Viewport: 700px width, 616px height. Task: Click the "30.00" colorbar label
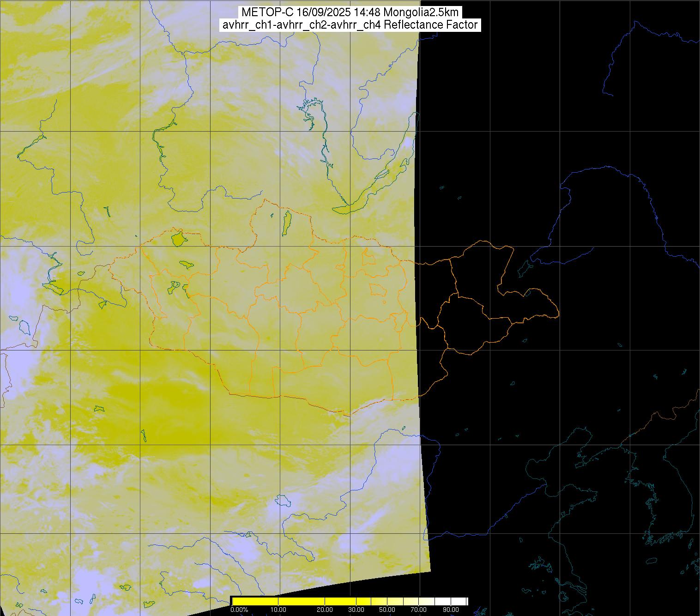coord(356,610)
